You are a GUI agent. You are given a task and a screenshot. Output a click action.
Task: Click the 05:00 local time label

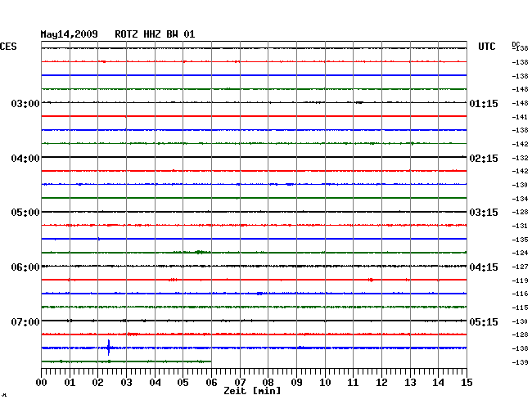point(25,213)
